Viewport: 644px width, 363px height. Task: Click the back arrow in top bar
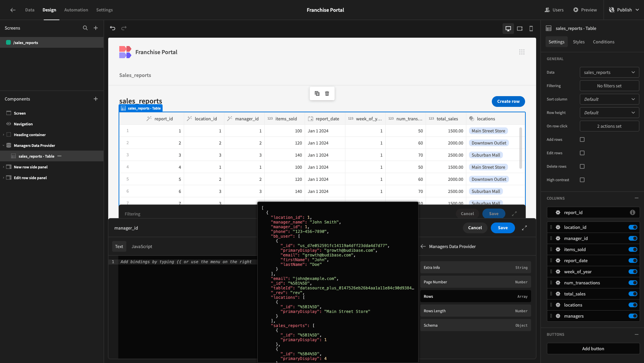point(13,10)
